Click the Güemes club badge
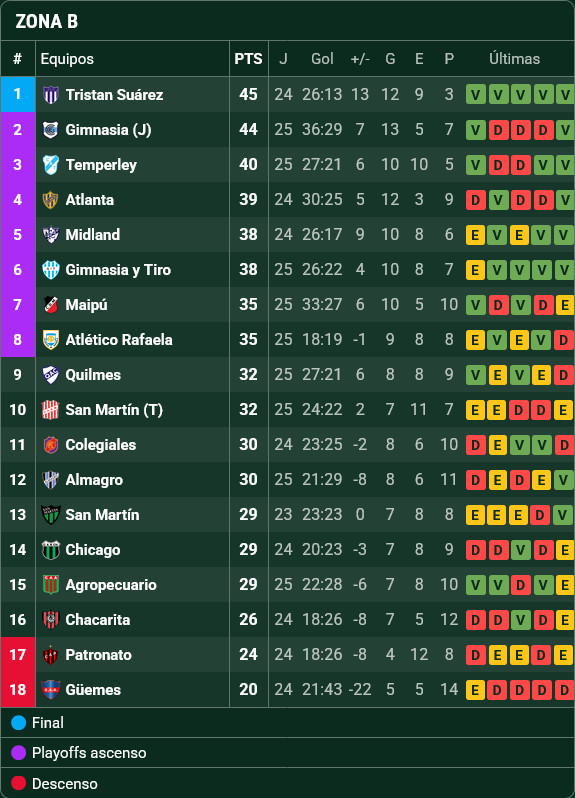 (50, 690)
